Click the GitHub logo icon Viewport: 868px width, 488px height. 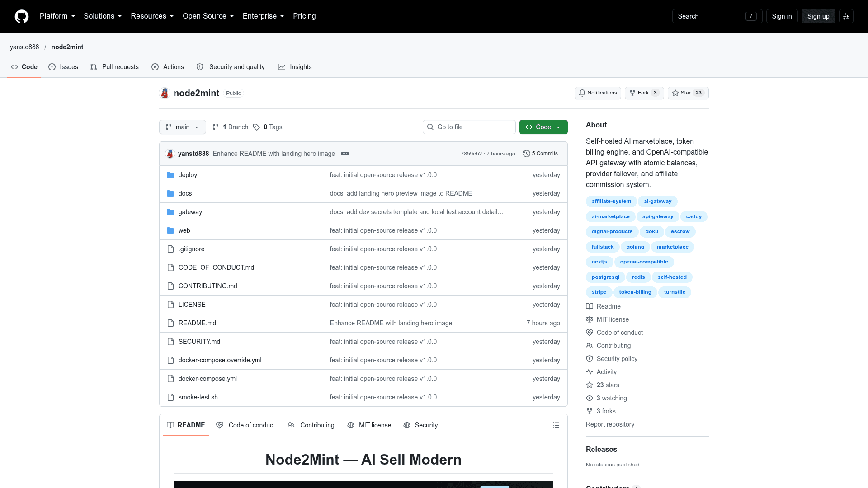coord(22,16)
